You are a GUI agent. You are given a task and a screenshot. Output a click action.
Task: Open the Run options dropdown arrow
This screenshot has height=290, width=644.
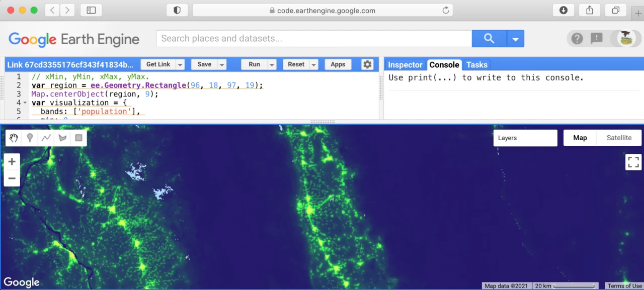pos(272,65)
